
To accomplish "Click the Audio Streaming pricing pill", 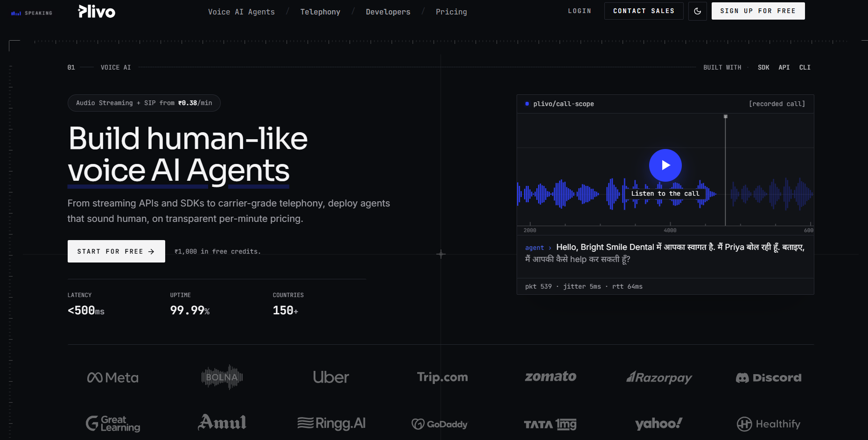I will pos(144,103).
